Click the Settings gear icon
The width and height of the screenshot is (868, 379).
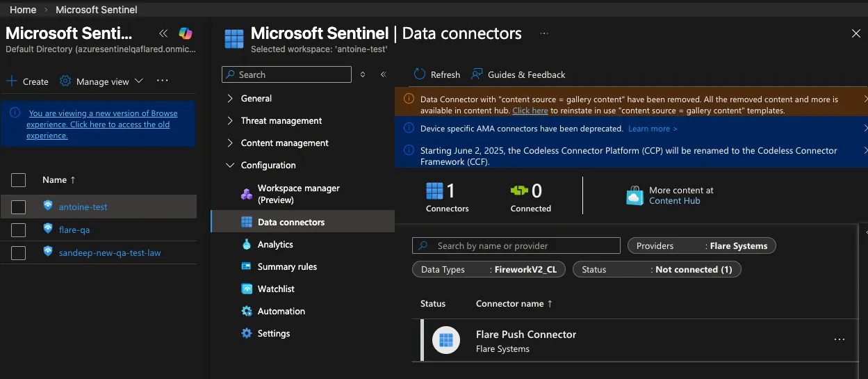click(247, 334)
